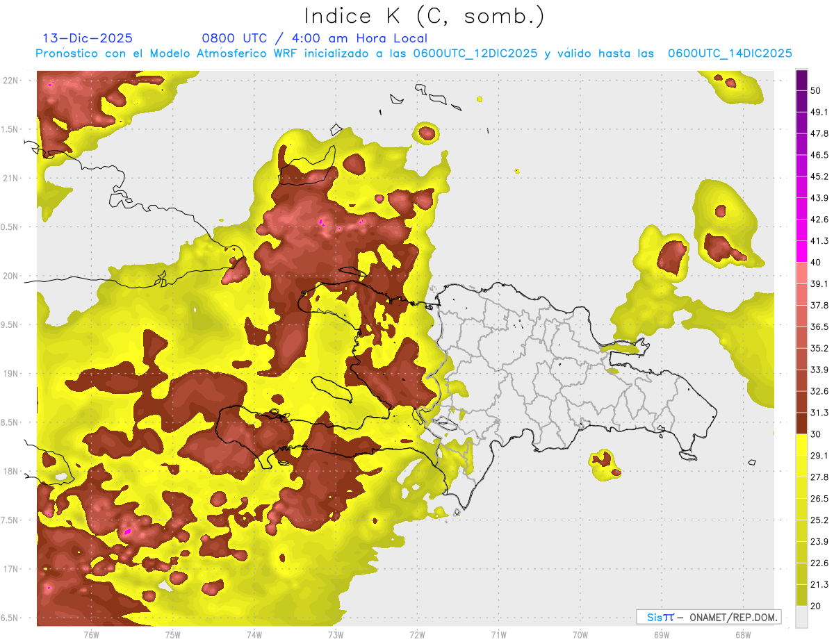Click colorbar value "21.3"
This screenshot has height=644, width=834.
point(819,585)
